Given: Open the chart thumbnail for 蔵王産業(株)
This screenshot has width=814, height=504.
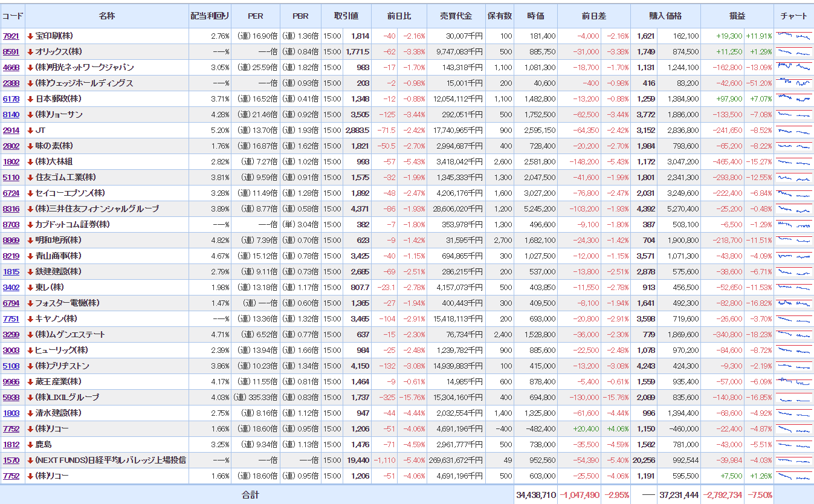Looking at the screenshot, I should pyautogui.click(x=793, y=382).
